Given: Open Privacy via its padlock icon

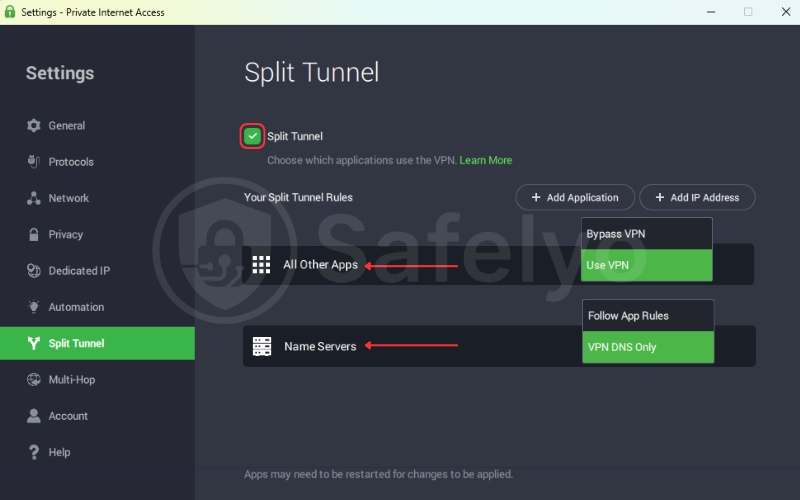Looking at the screenshot, I should (34, 234).
